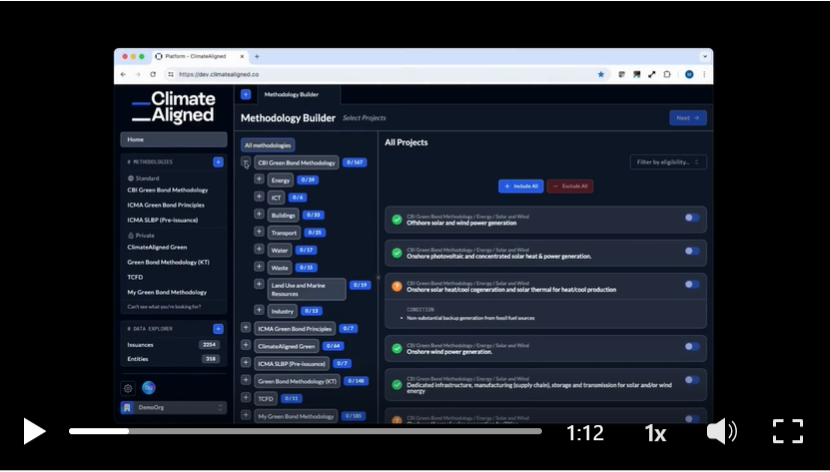Expand ICMA Green Bond Principles tree node
Screen dimensions: 830x472
pyautogui.click(x=246, y=328)
